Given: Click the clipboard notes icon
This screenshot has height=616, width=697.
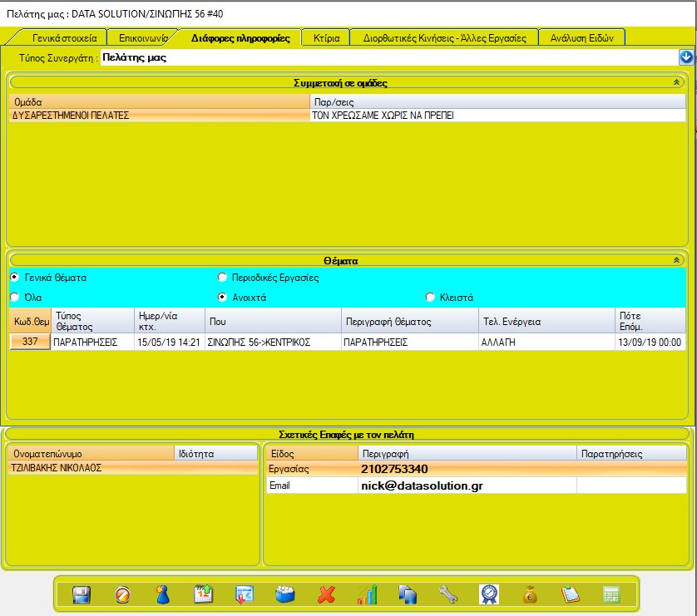Looking at the screenshot, I should (570, 595).
